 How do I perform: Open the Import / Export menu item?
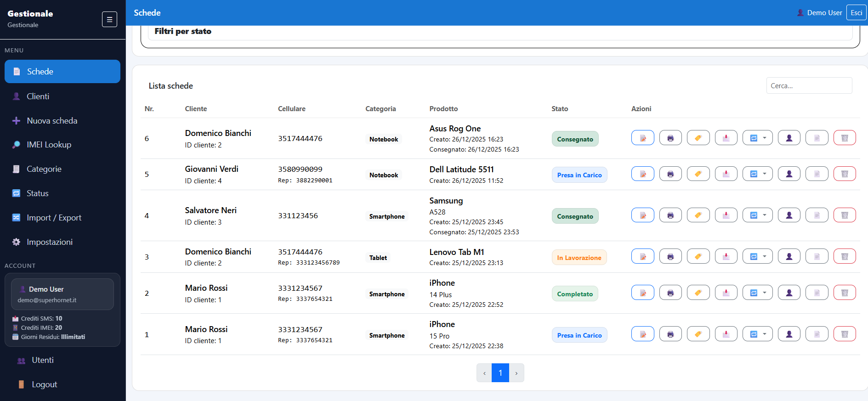tap(54, 218)
